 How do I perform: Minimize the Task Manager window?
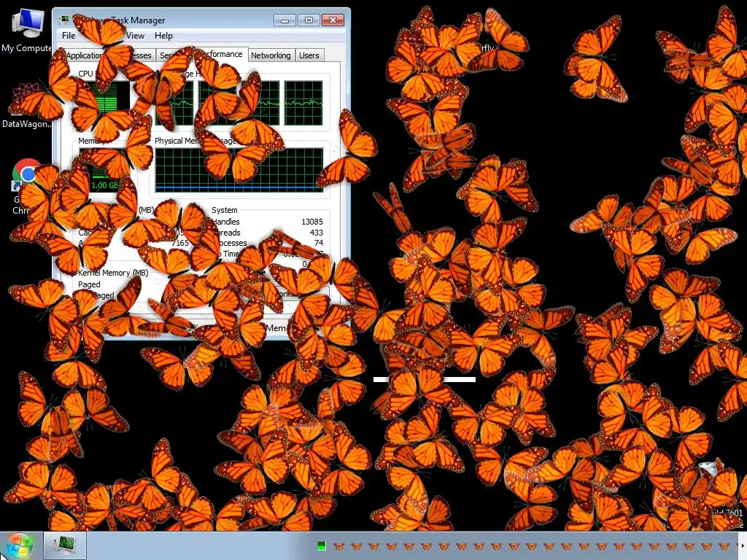pos(285,20)
